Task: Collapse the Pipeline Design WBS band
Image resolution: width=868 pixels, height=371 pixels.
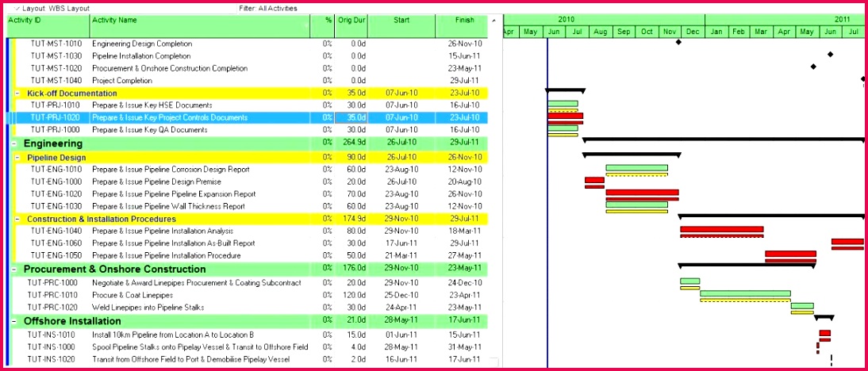Action: click(17, 158)
